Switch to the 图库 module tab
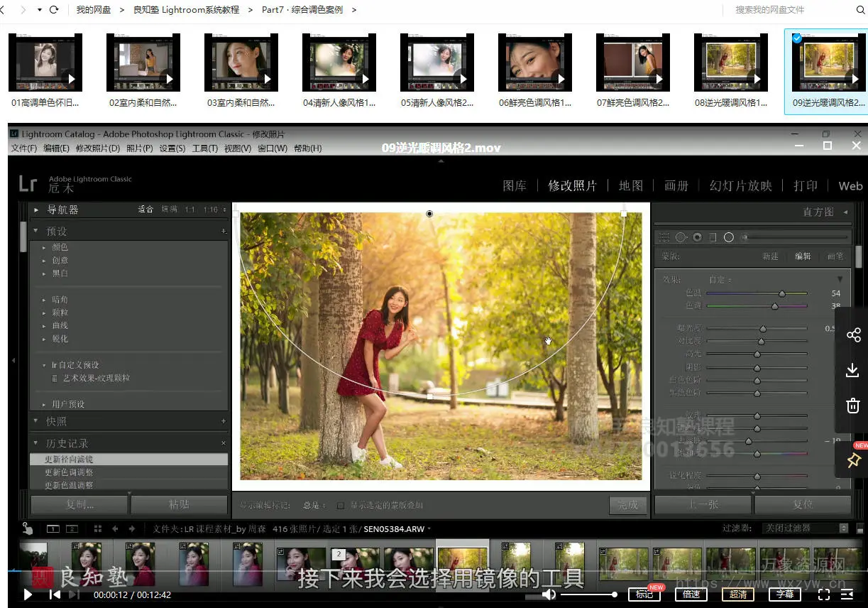This screenshot has width=868, height=608. point(515,186)
